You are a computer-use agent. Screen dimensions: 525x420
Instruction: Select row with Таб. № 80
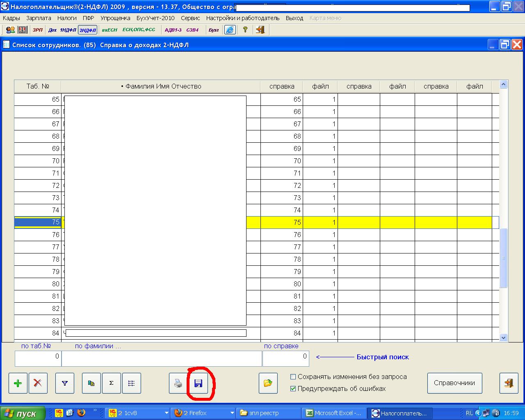[x=38, y=284]
